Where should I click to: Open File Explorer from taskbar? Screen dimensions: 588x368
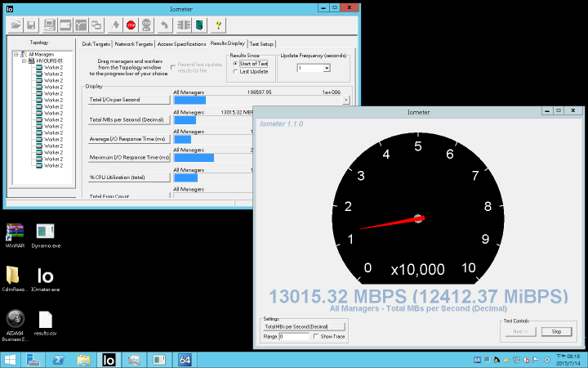click(83, 360)
